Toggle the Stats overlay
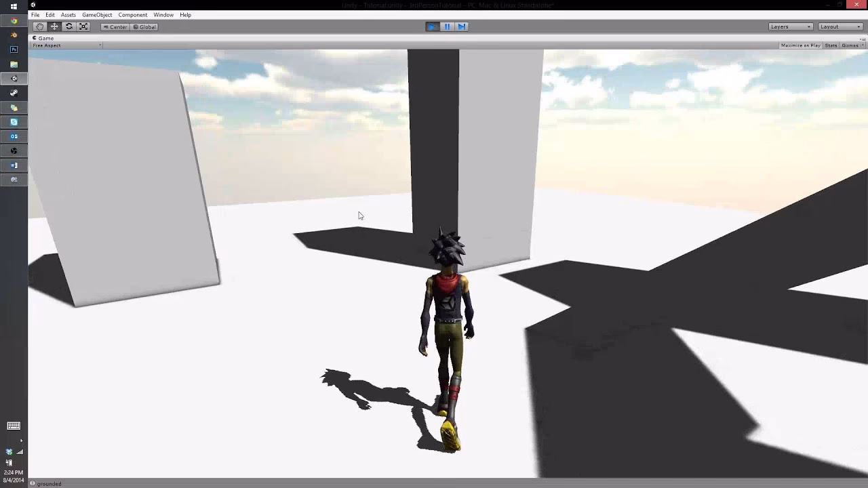The width and height of the screenshot is (868, 488). [x=831, y=45]
